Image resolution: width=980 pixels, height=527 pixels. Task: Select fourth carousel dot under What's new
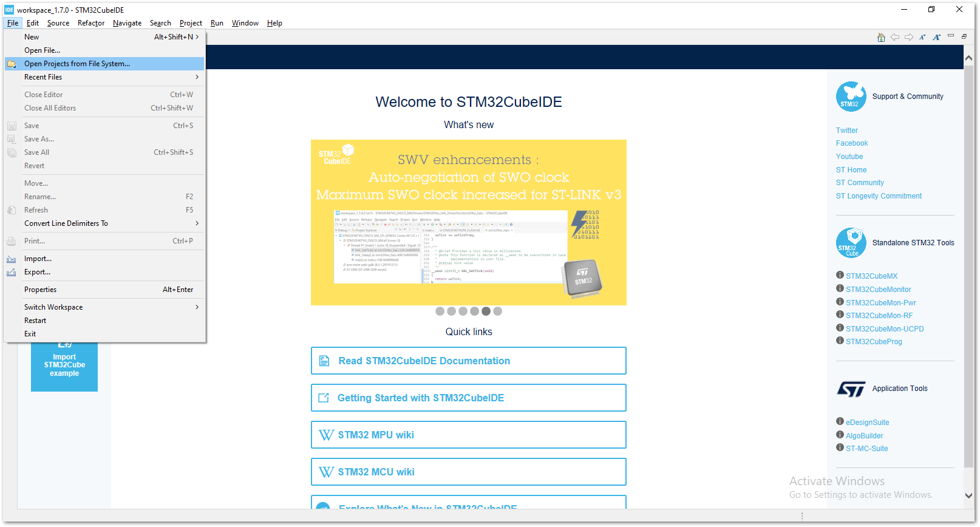474,311
